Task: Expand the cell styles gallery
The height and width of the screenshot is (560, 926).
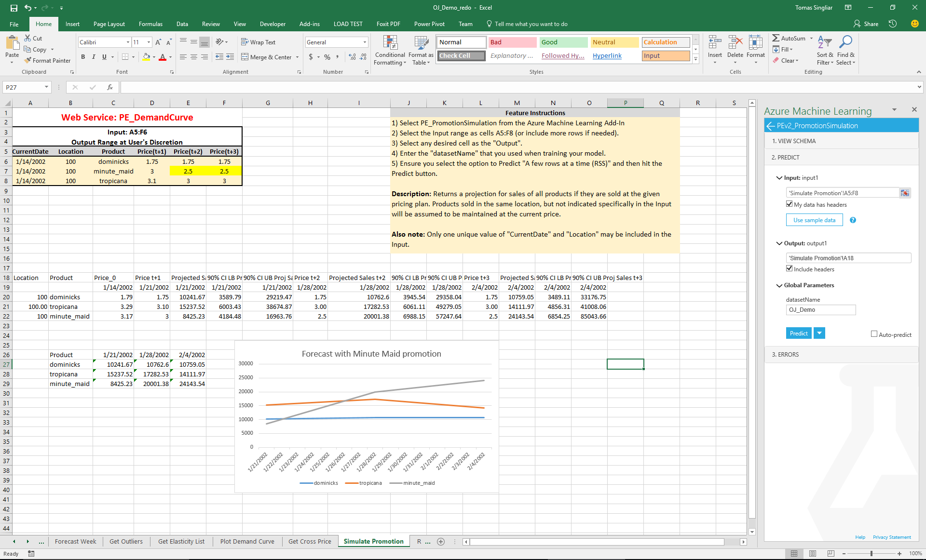Action: [695, 59]
